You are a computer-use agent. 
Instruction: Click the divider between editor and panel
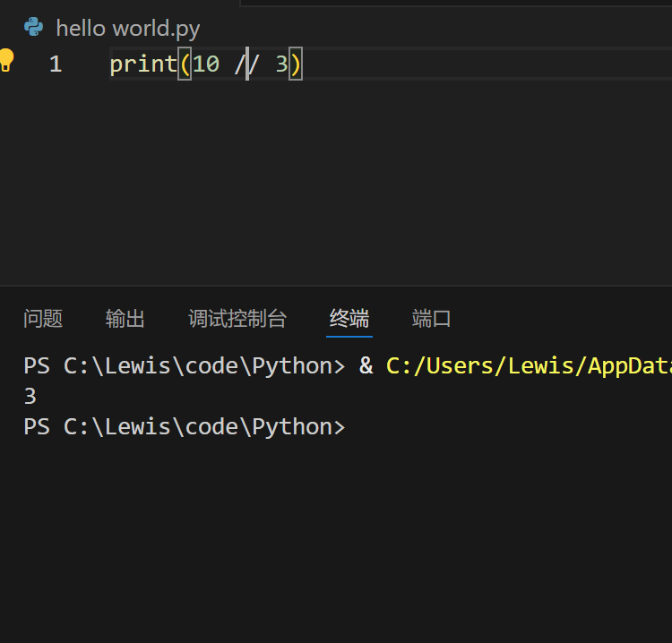click(x=336, y=286)
